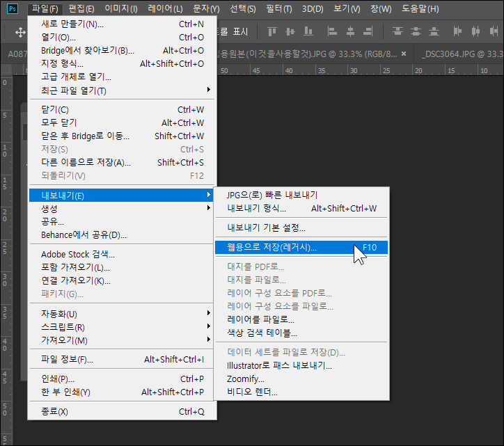This screenshot has width=504, height=446.
Task: Choose 연결 가져오기(K)... menu item
Action: [123, 281]
